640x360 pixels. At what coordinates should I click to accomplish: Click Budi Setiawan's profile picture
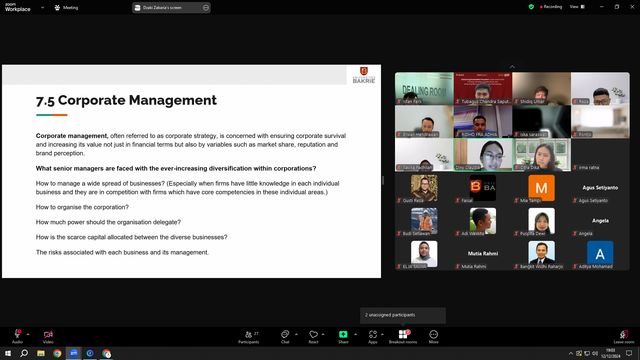pos(424,221)
